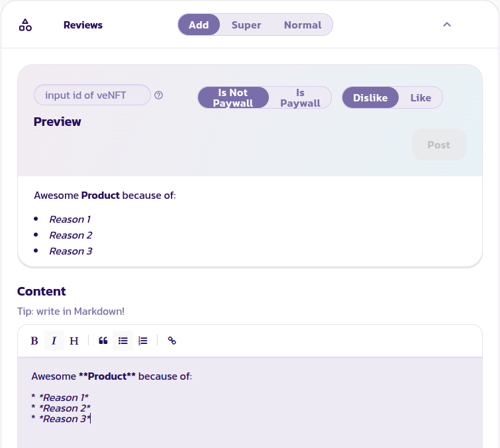The height and width of the screenshot is (448, 500).
Task: Select the Is Not Paywall option
Action: (233, 98)
